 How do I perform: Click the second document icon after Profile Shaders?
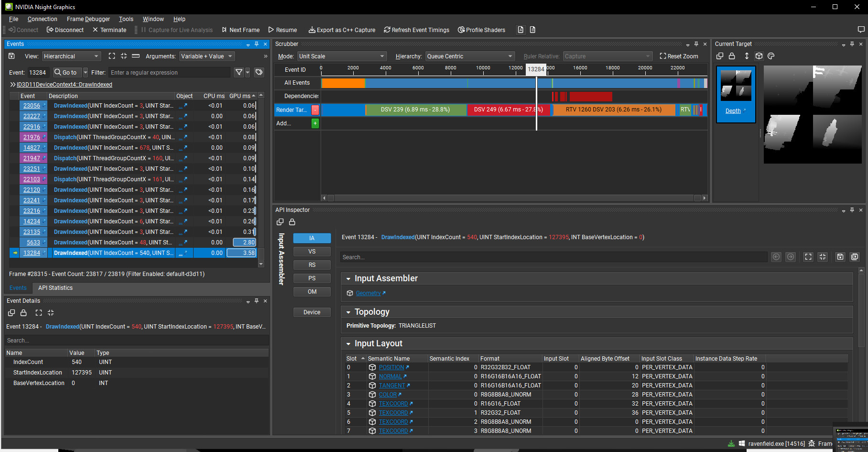click(532, 30)
